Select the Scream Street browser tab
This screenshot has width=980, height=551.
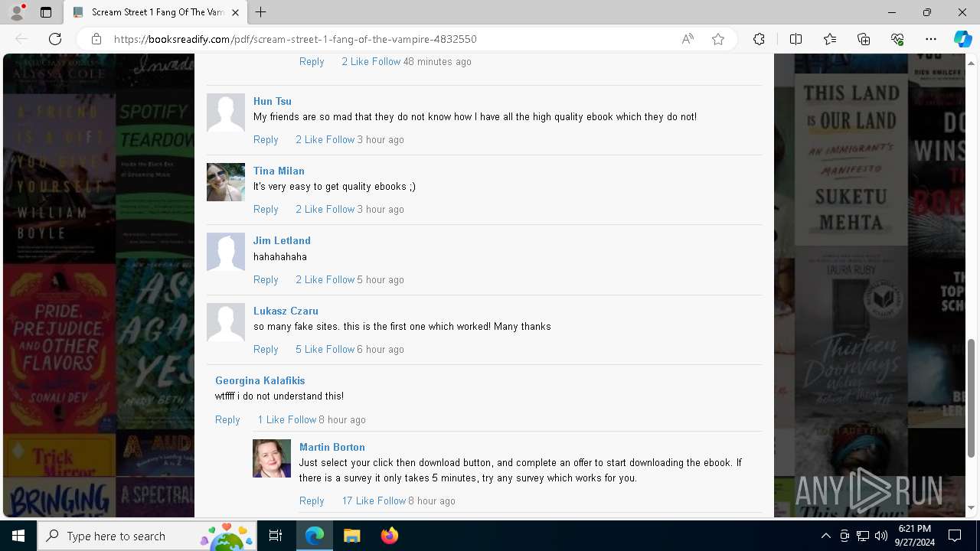[155, 12]
